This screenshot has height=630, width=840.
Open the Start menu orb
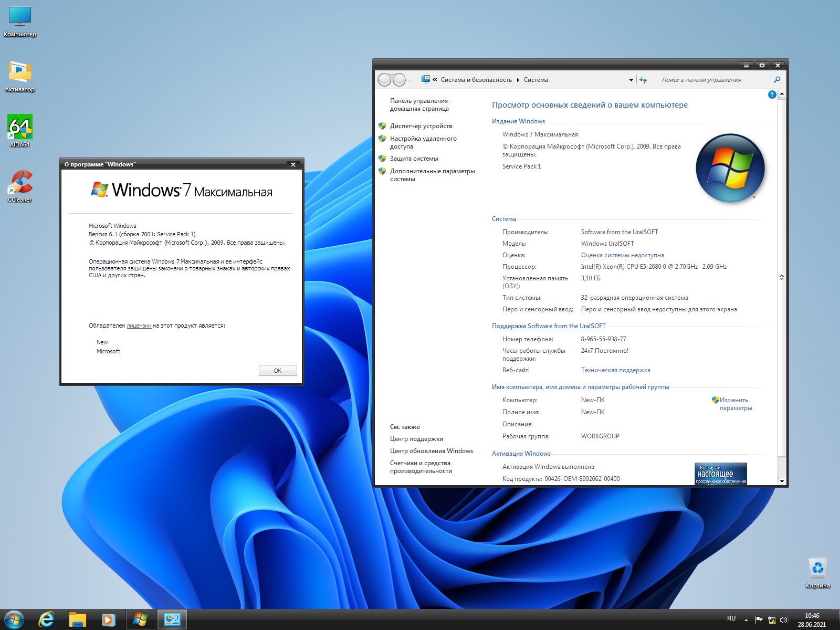[14, 619]
